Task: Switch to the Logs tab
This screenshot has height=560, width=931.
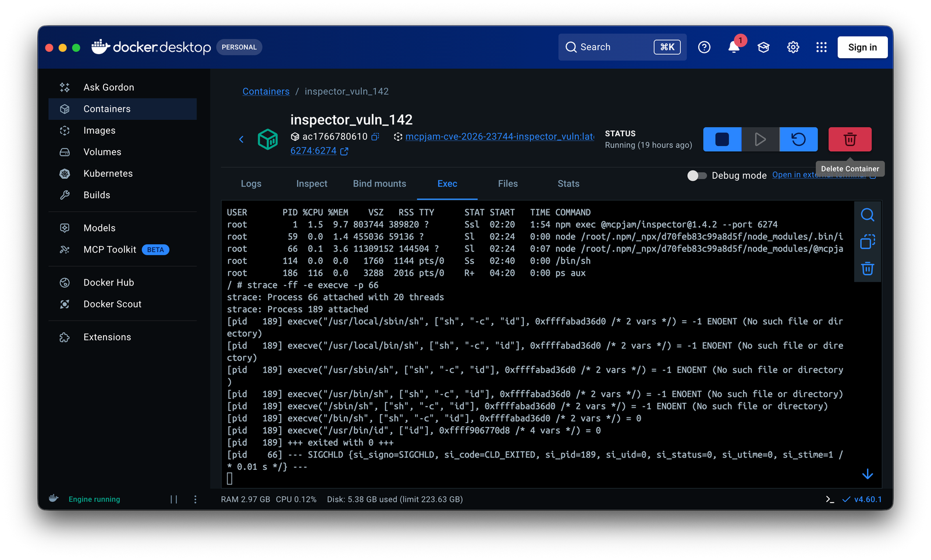Action: coord(251,184)
